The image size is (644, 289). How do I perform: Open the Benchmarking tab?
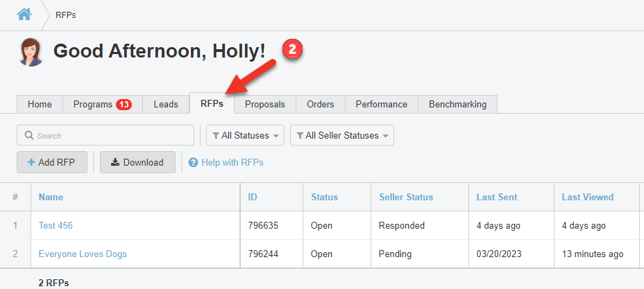457,105
